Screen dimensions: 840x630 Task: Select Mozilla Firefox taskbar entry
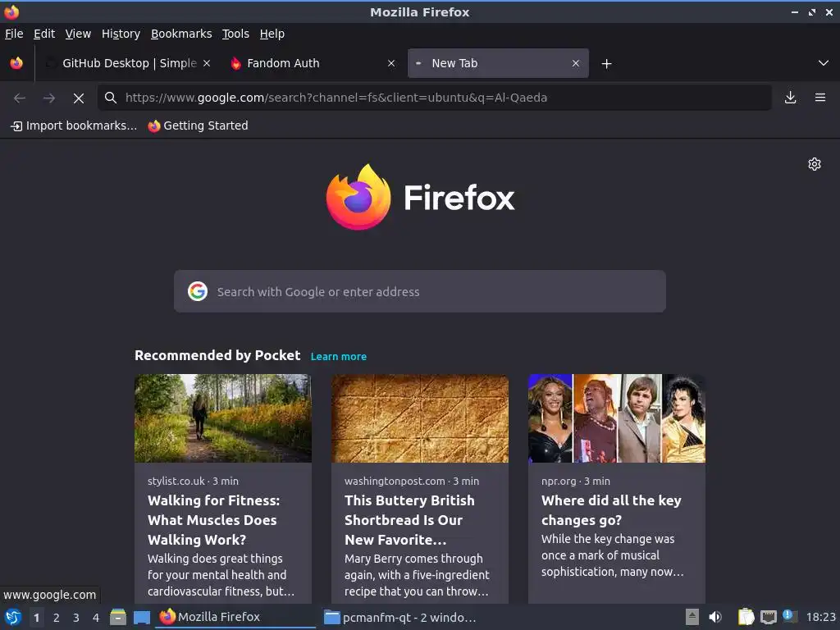pos(235,617)
